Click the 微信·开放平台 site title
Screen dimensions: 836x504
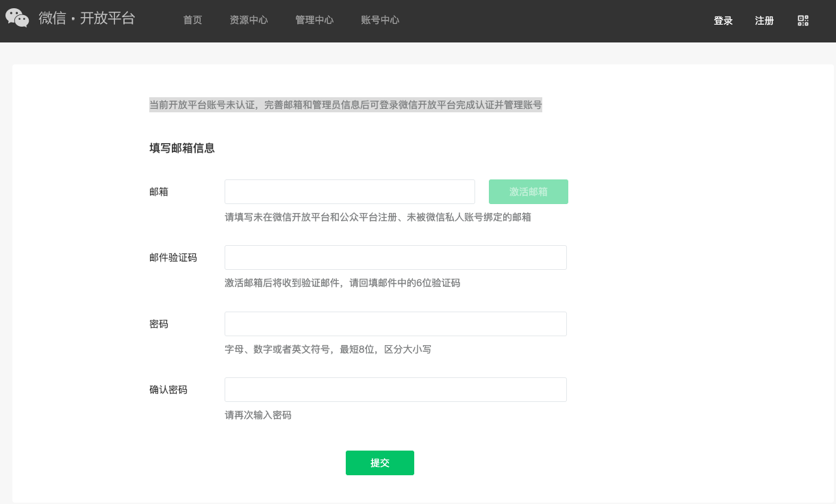click(87, 18)
